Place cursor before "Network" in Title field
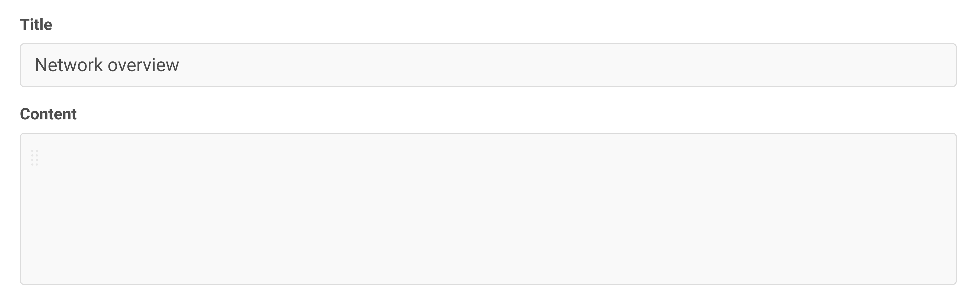980x307 pixels. tap(35, 65)
